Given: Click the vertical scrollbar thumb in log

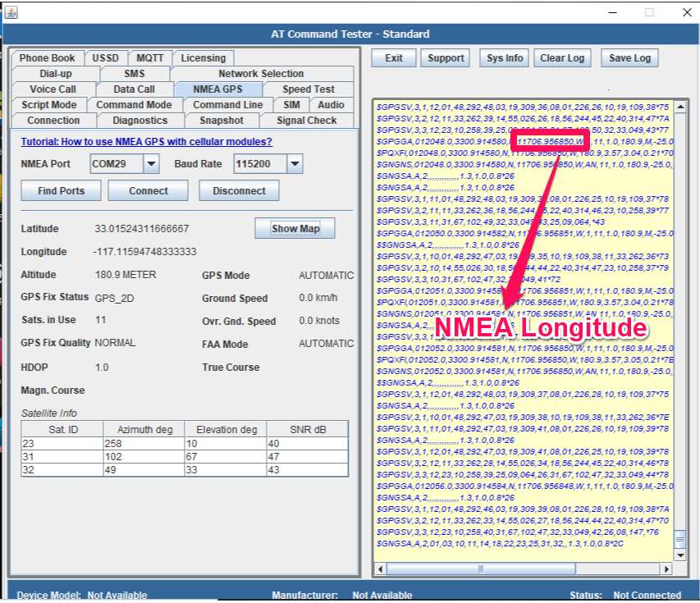Looking at the screenshot, I should click(x=680, y=540).
